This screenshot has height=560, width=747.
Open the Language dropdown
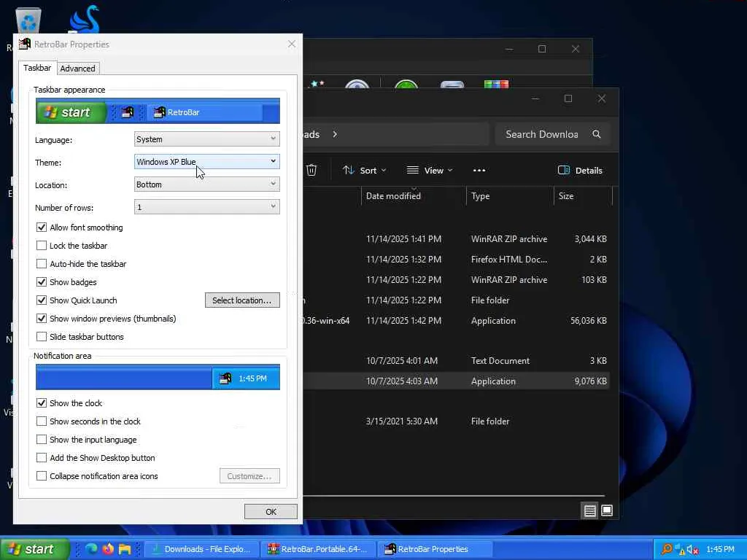(x=206, y=139)
